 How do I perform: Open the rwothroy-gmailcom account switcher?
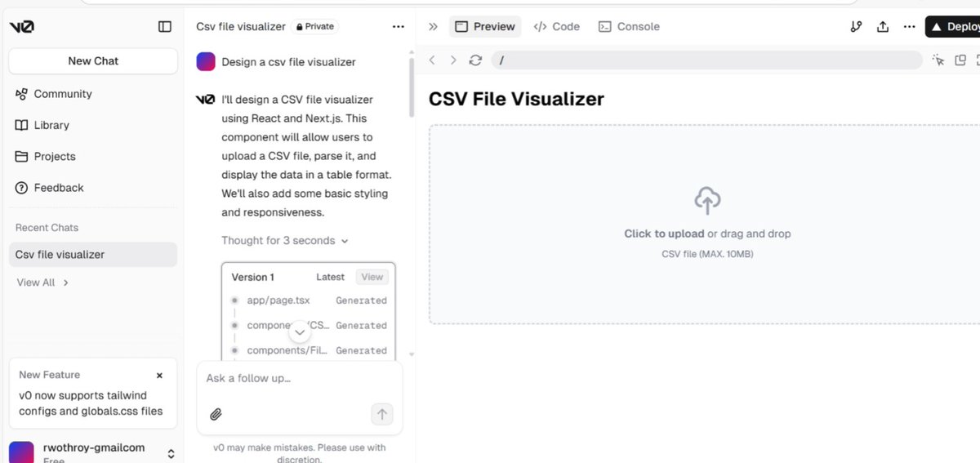(93, 452)
